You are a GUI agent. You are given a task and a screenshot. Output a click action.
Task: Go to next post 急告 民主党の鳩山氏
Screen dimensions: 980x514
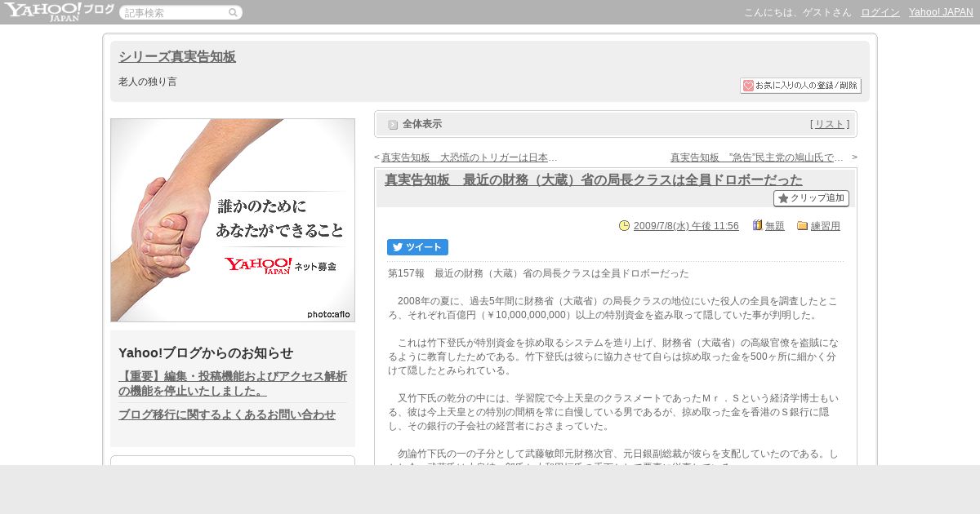click(757, 157)
